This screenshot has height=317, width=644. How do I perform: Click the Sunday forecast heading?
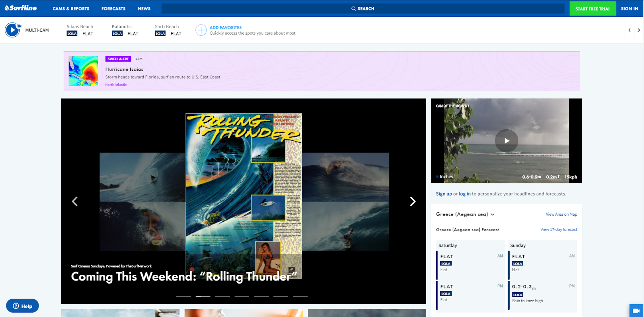518,245
